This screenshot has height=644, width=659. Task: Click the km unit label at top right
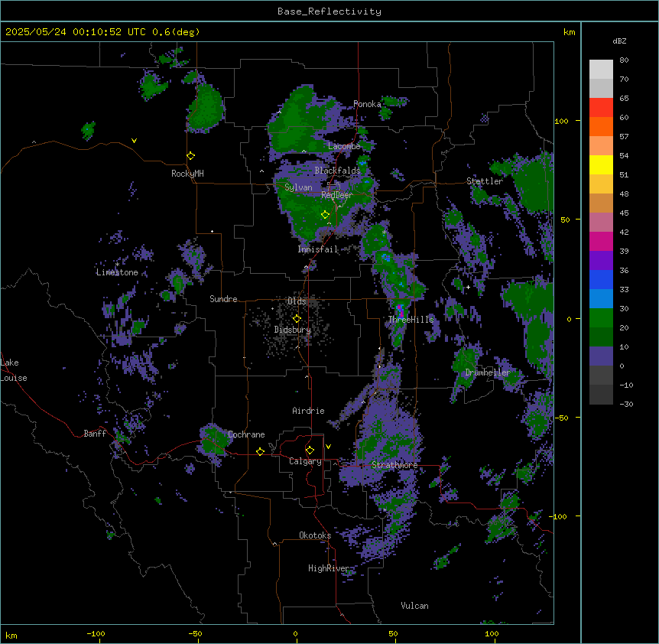point(569,32)
